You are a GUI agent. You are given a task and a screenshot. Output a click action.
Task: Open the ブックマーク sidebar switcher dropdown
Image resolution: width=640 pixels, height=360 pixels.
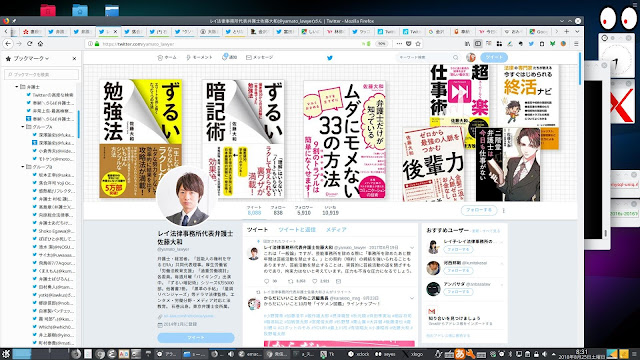click(31, 58)
